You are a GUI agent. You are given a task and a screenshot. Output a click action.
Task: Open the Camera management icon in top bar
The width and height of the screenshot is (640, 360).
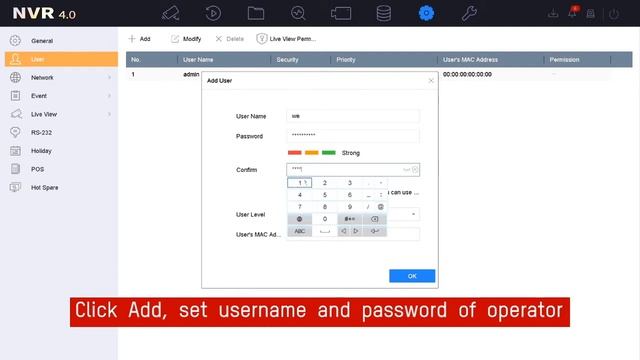341,13
